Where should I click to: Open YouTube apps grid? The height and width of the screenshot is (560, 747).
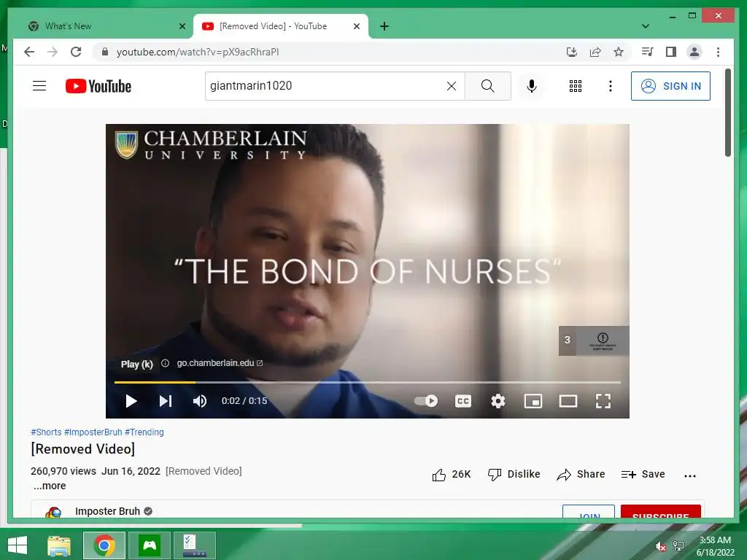(575, 86)
